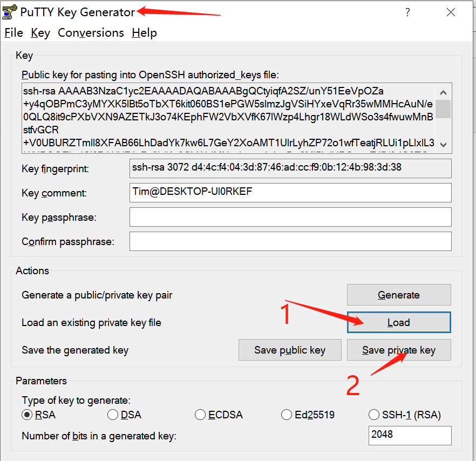
Task: Select the DSA key type
Action: (113, 415)
